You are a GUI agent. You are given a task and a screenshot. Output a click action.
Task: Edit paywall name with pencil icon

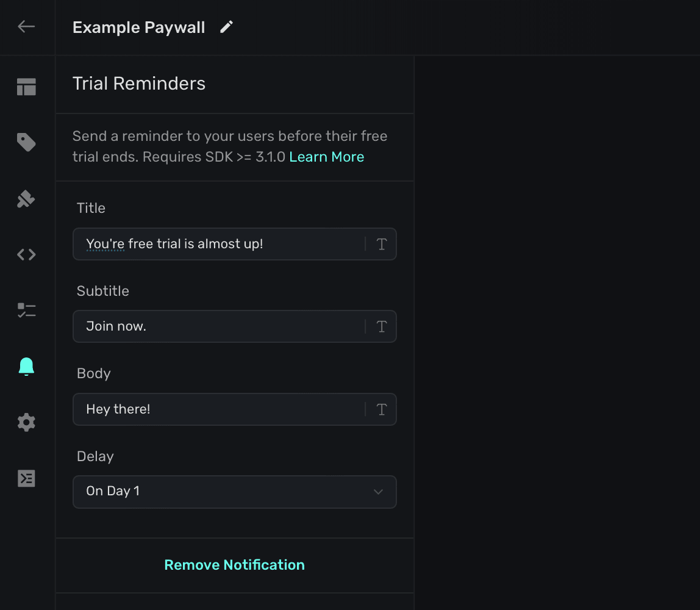[x=227, y=27]
